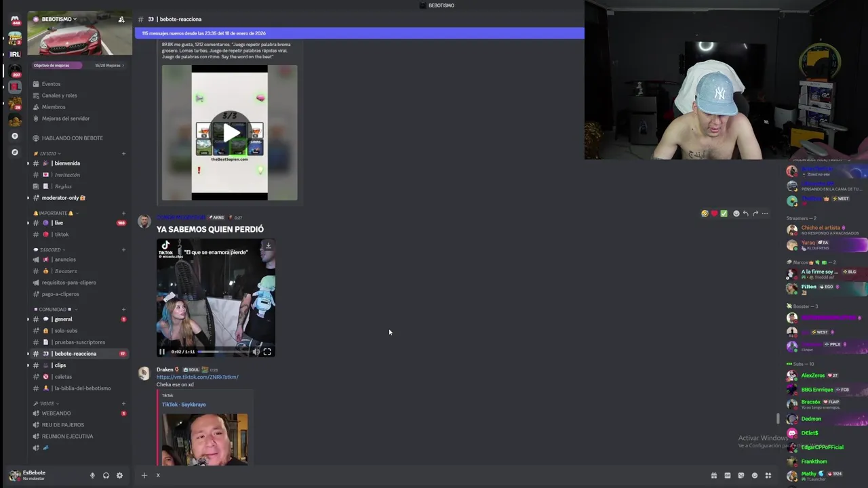
Task: Open the anuncios channel
Action: tap(79, 260)
